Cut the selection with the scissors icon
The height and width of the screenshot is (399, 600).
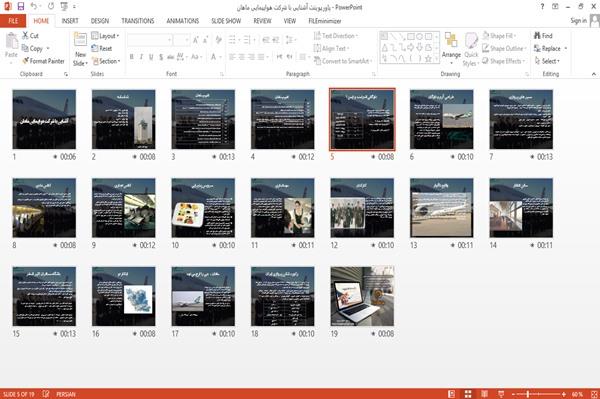[26, 36]
